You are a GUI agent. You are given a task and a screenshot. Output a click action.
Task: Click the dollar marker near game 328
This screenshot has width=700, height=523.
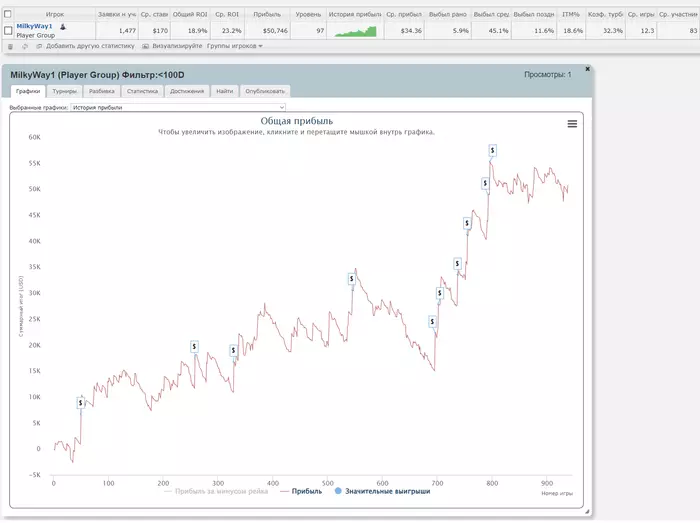[233, 350]
